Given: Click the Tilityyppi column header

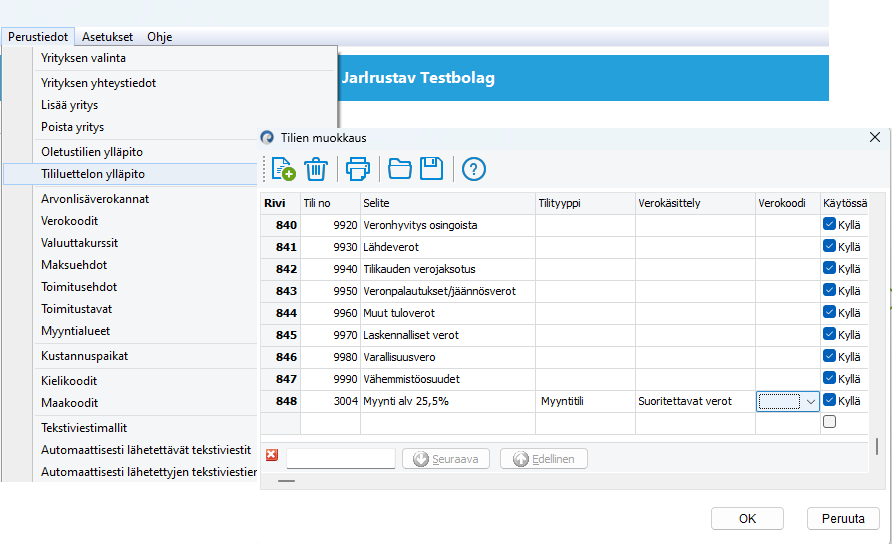Looking at the screenshot, I should click(585, 203).
